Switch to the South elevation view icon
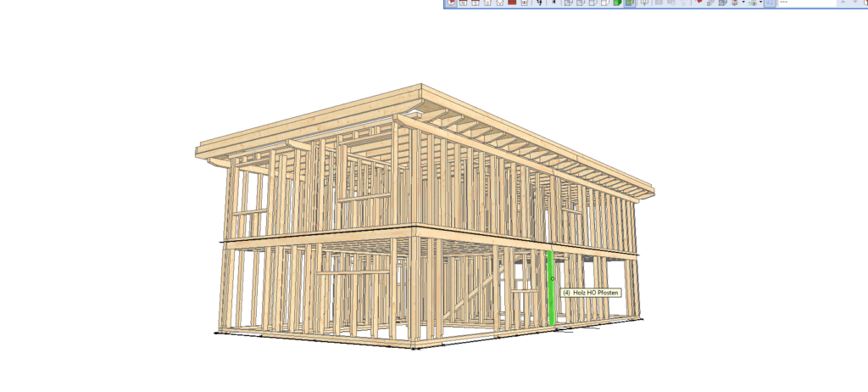Viewport: 868px width, 392px height. [x=475, y=3]
